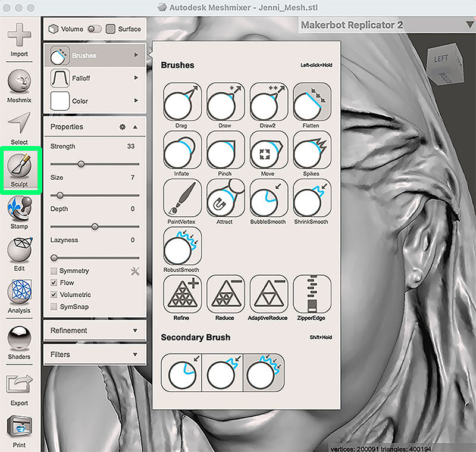Viewport: 476px width, 452px height.
Task: Open the Print tool
Action: click(19, 431)
